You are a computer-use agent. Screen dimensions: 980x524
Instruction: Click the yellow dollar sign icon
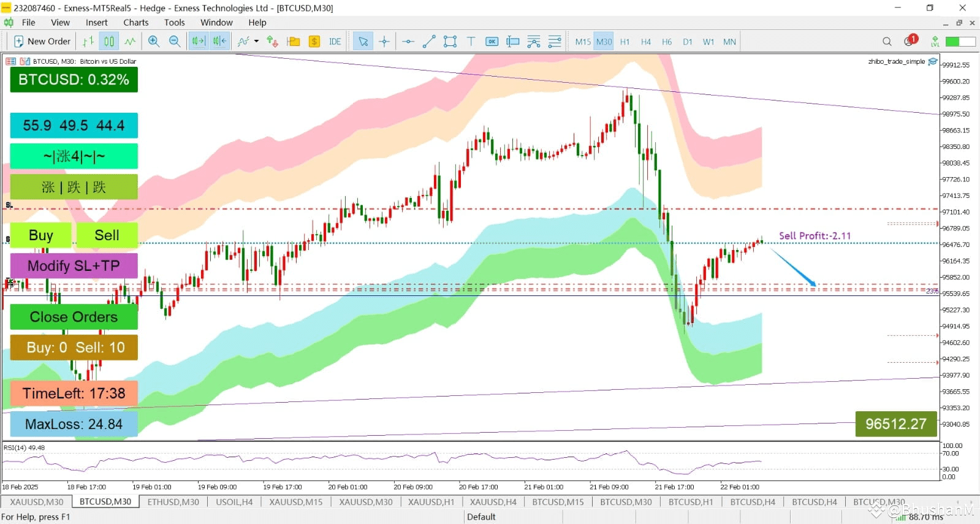tap(314, 42)
